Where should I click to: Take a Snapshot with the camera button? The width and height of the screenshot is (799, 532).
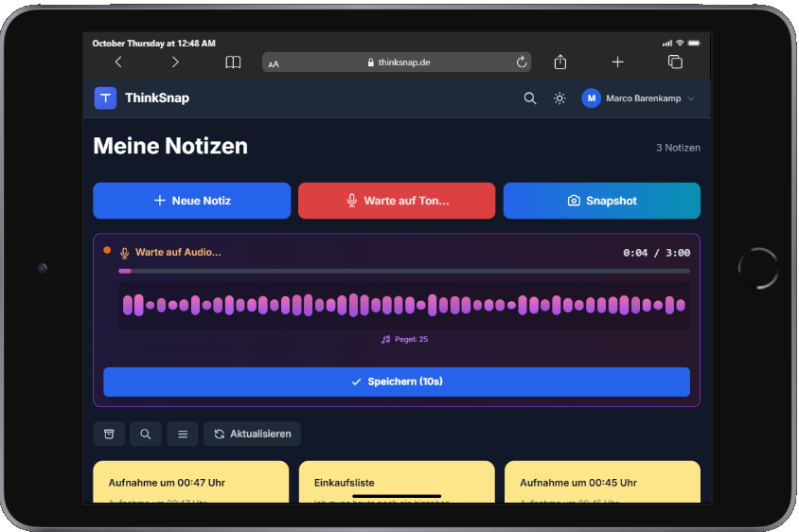click(x=601, y=201)
